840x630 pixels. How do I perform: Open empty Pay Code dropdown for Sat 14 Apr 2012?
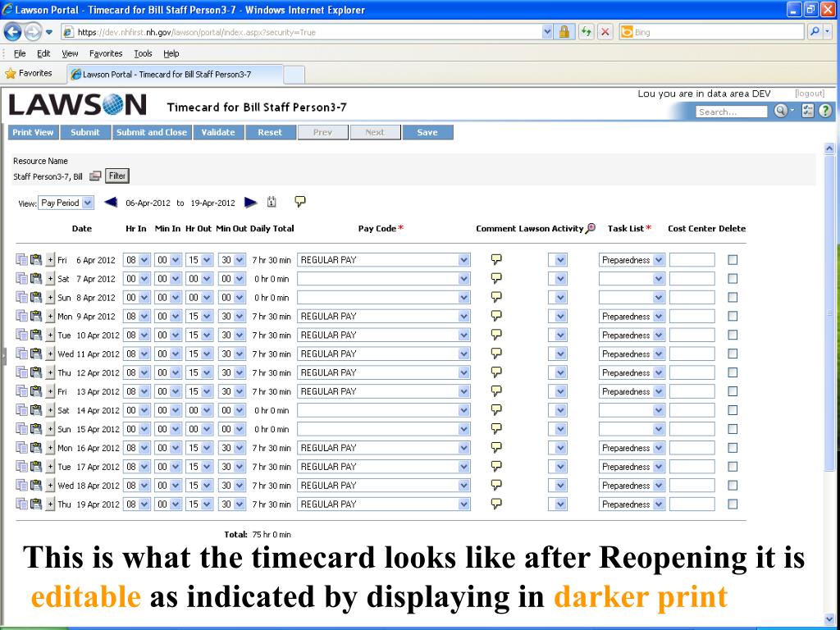tap(384, 410)
